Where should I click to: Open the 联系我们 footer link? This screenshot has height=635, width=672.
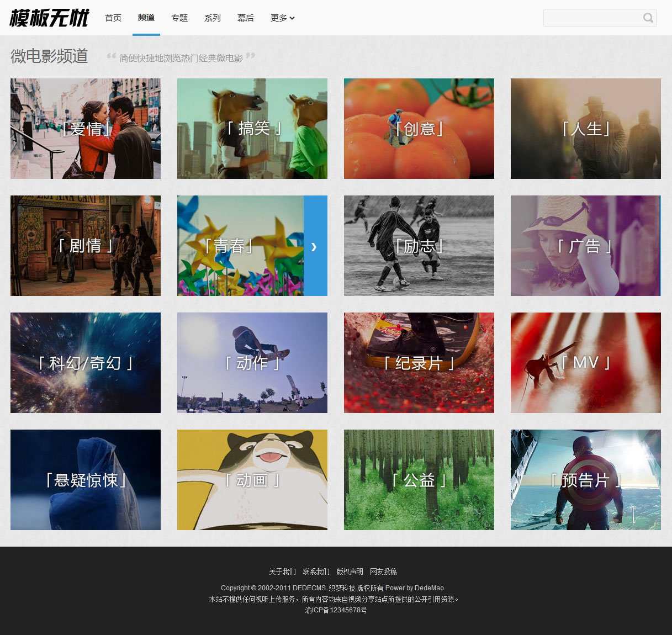316,571
